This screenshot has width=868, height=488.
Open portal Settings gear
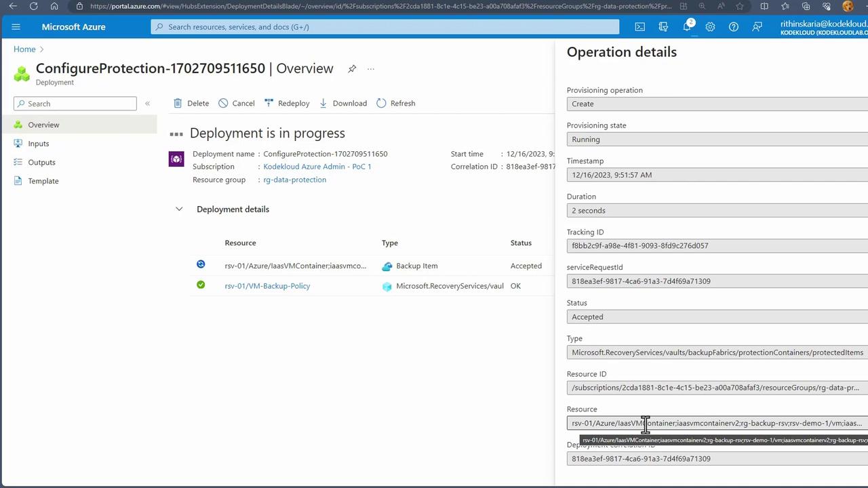point(710,27)
